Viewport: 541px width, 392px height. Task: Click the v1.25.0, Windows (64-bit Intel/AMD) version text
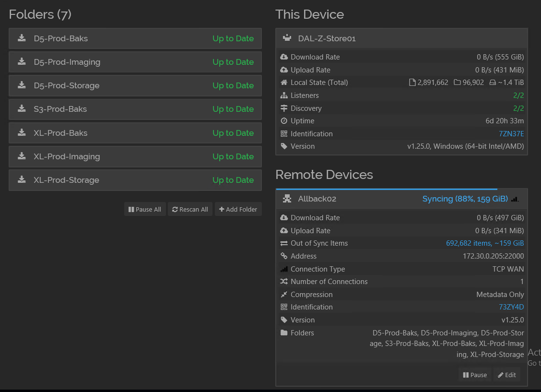pos(465,146)
